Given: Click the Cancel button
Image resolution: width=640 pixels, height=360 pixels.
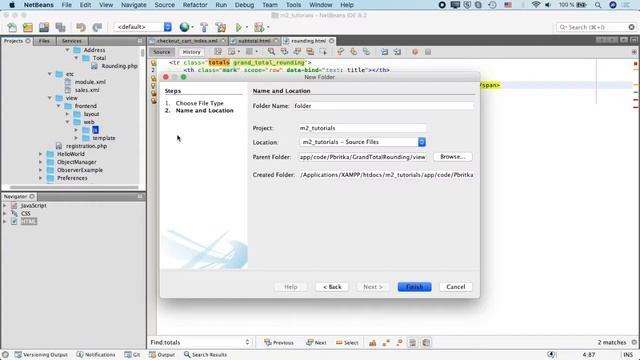Looking at the screenshot, I should click(x=456, y=287).
